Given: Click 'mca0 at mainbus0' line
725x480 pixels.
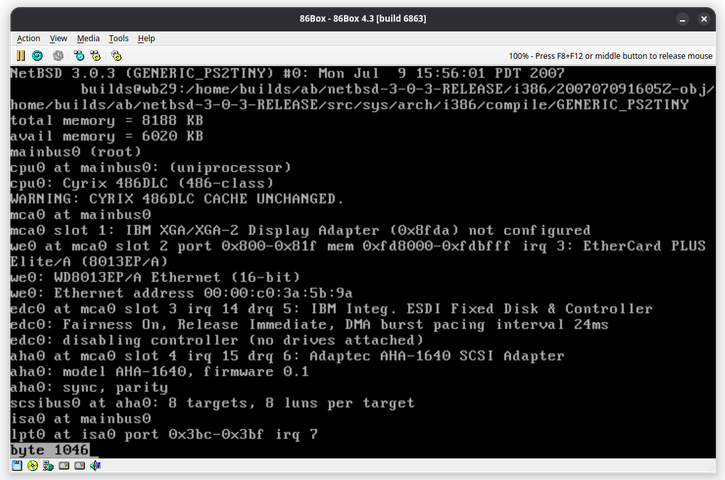Looking at the screenshot, I should coord(80,215).
